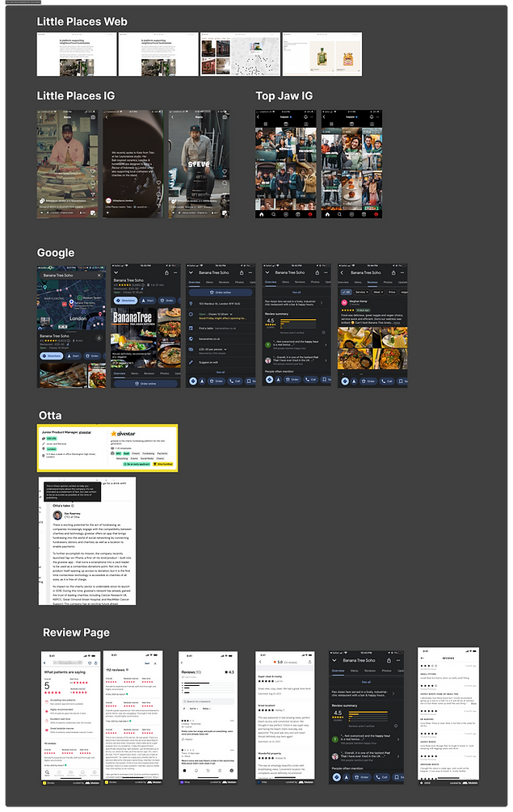Click share icon in Google BananaTree photos screenshot

[166, 272]
